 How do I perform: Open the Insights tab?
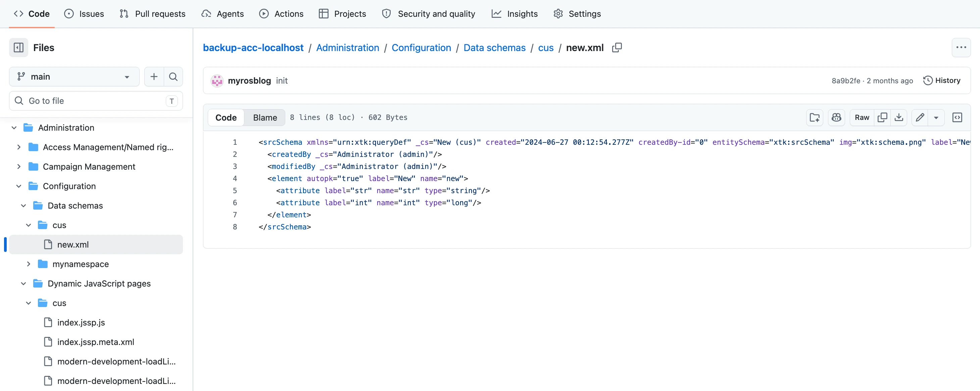tap(515, 14)
